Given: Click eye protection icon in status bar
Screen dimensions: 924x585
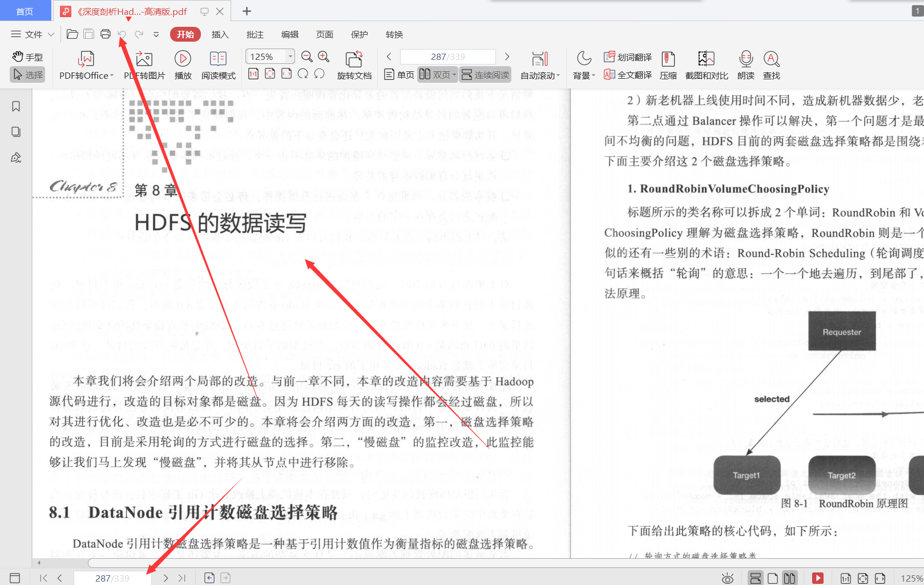Looking at the screenshot, I should (x=728, y=578).
